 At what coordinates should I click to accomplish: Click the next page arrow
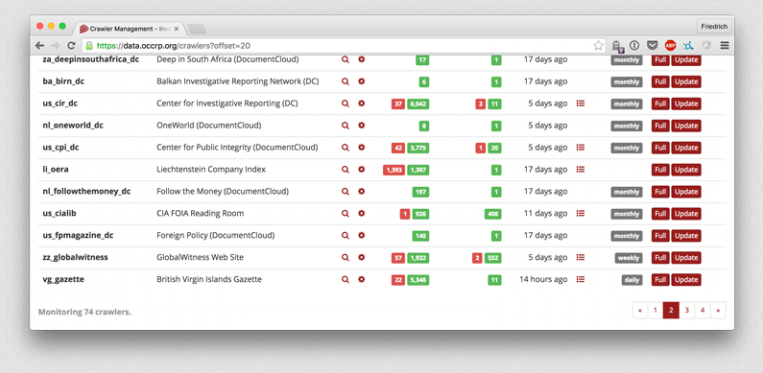(x=718, y=310)
